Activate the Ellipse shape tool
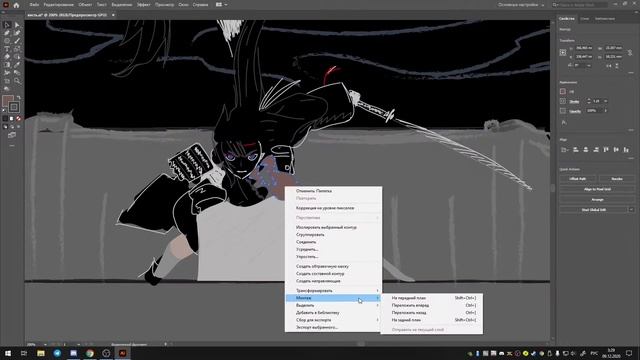The height and width of the screenshot is (360, 640). (7, 41)
